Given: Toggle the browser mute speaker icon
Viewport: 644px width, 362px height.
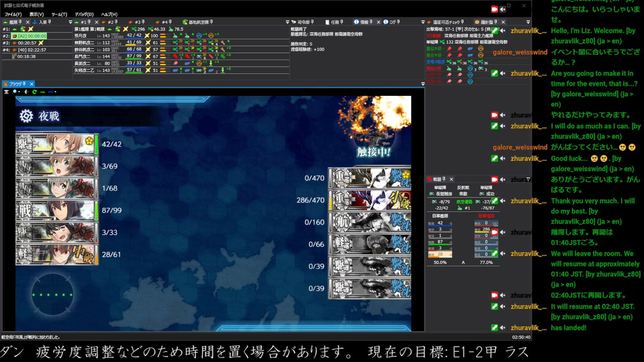Looking at the screenshot, I should click(x=26, y=92).
